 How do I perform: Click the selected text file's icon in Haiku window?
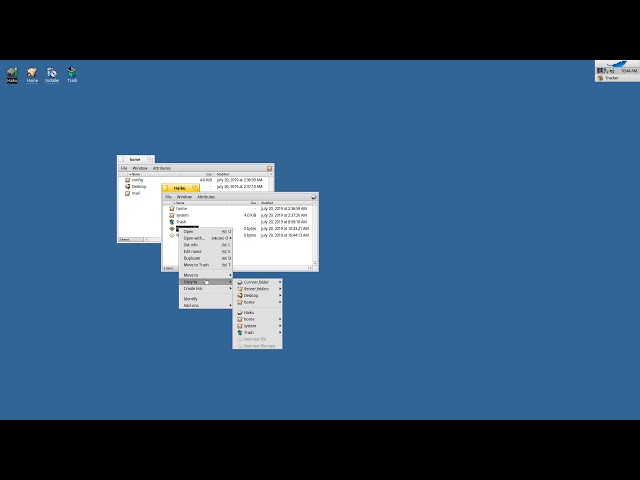pyautogui.click(x=172, y=229)
